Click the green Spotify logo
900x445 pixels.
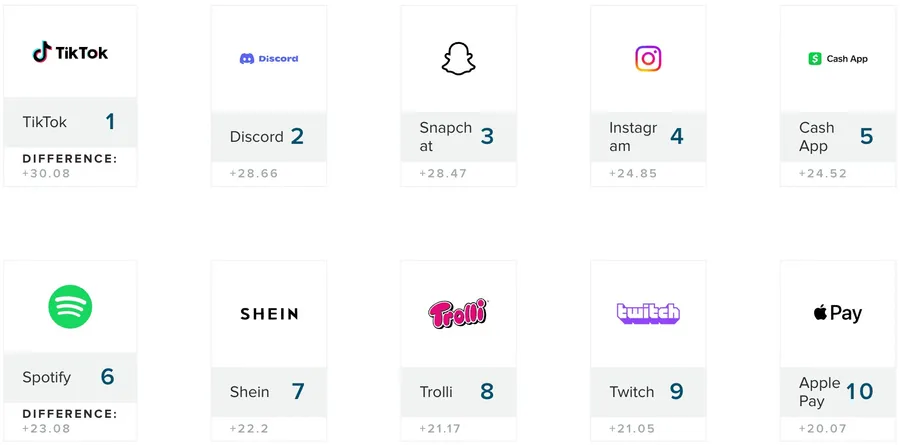point(70,306)
